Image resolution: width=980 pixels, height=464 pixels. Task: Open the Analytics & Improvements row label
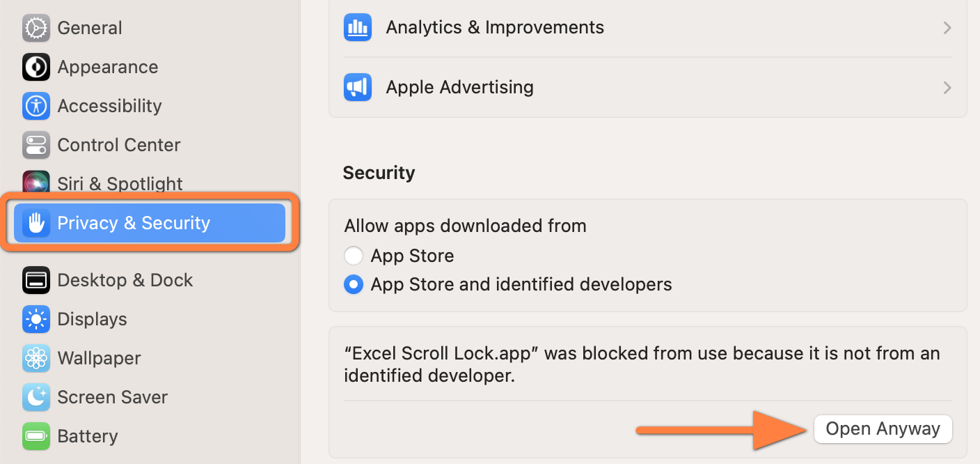(x=495, y=28)
